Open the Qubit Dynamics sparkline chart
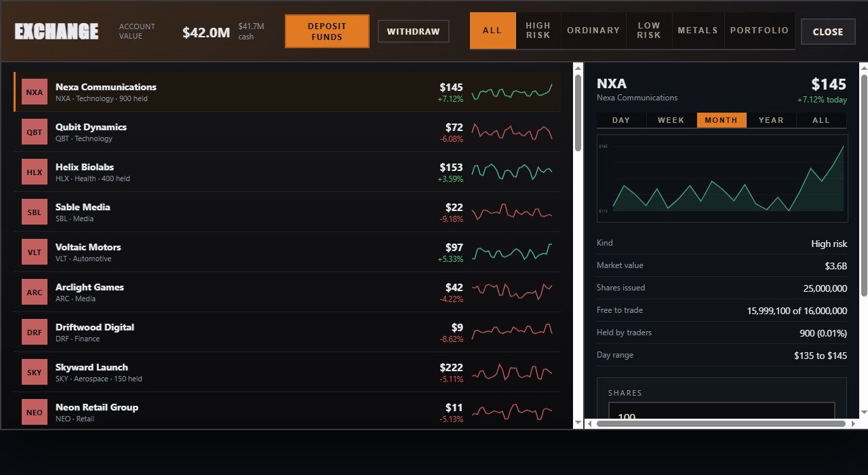The image size is (868, 475). [x=512, y=132]
